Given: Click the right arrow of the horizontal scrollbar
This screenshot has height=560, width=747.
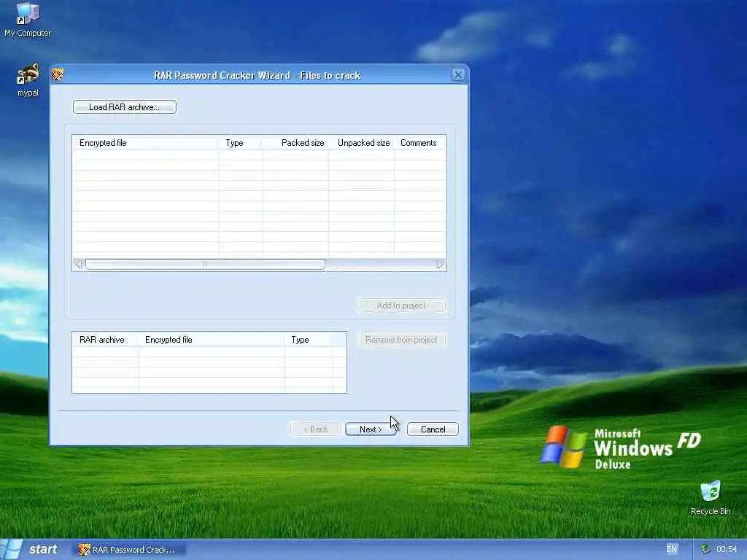Looking at the screenshot, I should (x=439, y=264).
